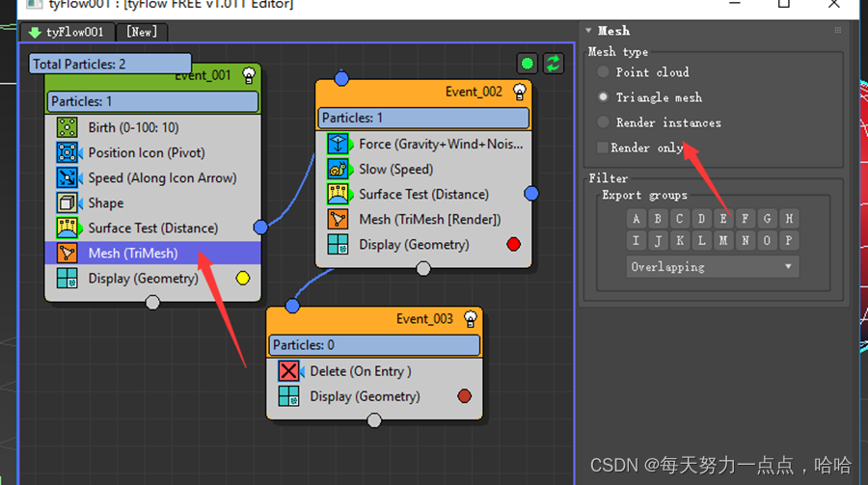This screenshot has width=868, height=485.
Task: Toggle export group A button
Action: click(x=637, y=219)
